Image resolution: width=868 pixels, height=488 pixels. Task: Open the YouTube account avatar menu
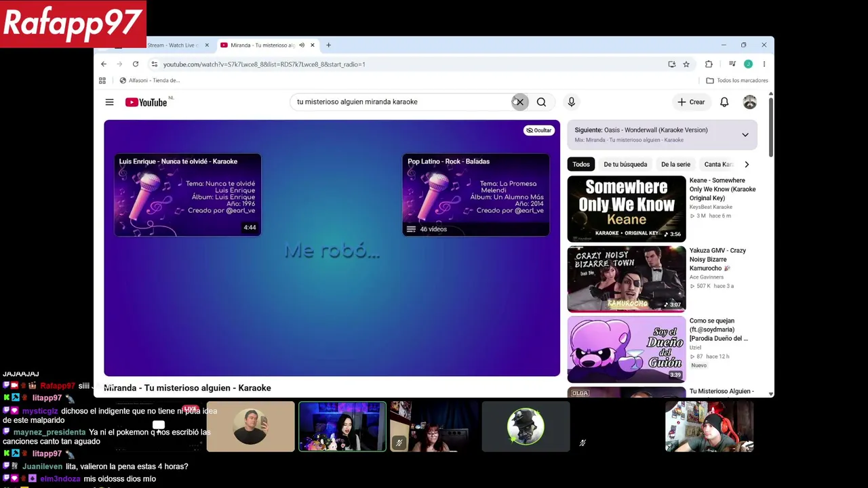[x=749, y=102]
